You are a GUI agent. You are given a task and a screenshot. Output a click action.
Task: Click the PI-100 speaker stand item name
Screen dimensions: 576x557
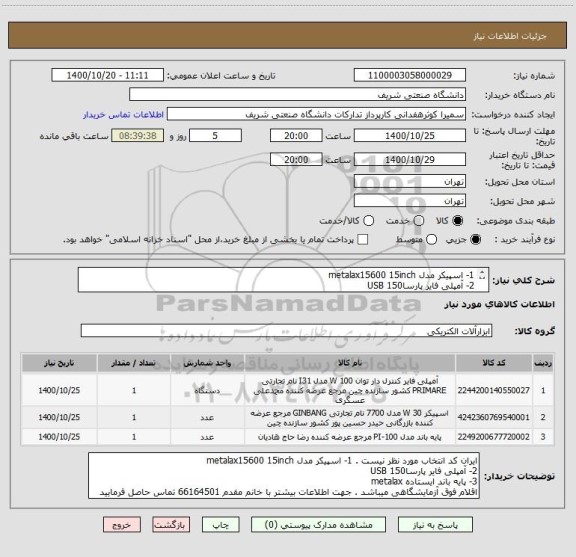[350, 437]
